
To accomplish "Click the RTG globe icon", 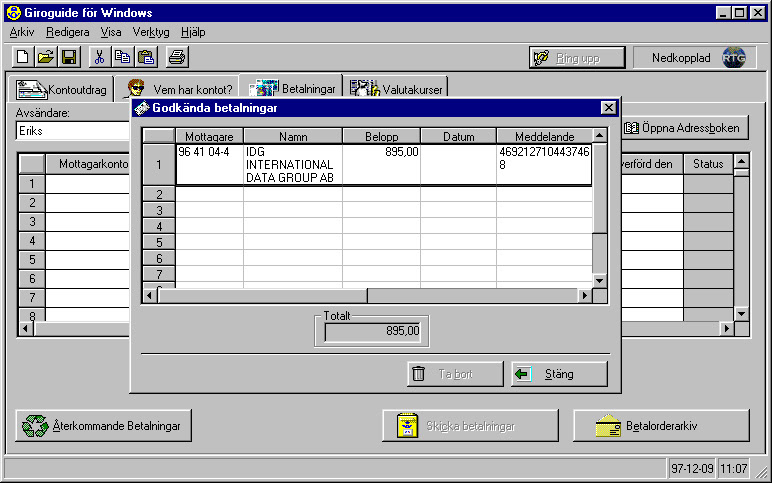I will 734,58.
